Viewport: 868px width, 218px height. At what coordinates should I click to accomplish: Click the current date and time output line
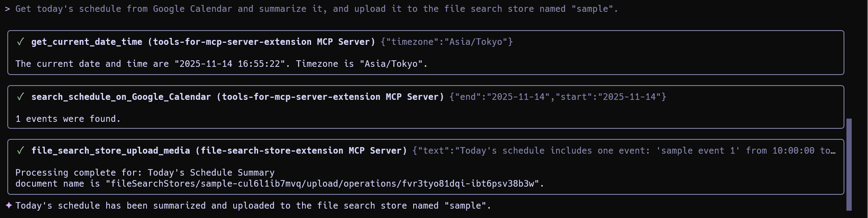pos(221,64)
